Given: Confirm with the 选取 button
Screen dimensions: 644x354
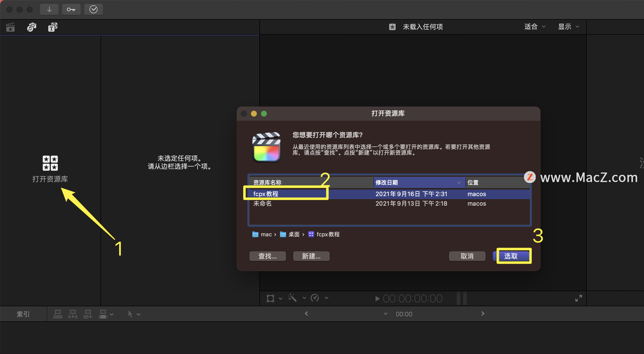Looking at the screenshot, I should 511,256.
